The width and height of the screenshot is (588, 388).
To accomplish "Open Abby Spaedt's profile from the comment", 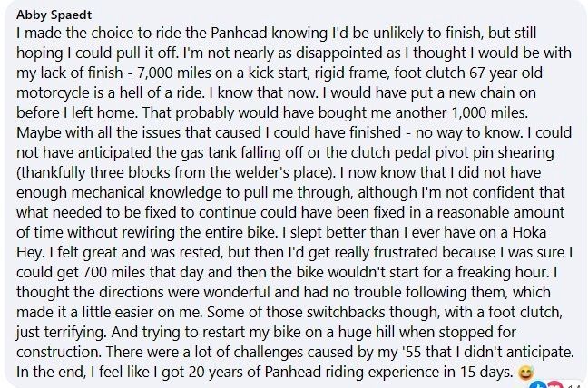I will [x=54, y=15].
